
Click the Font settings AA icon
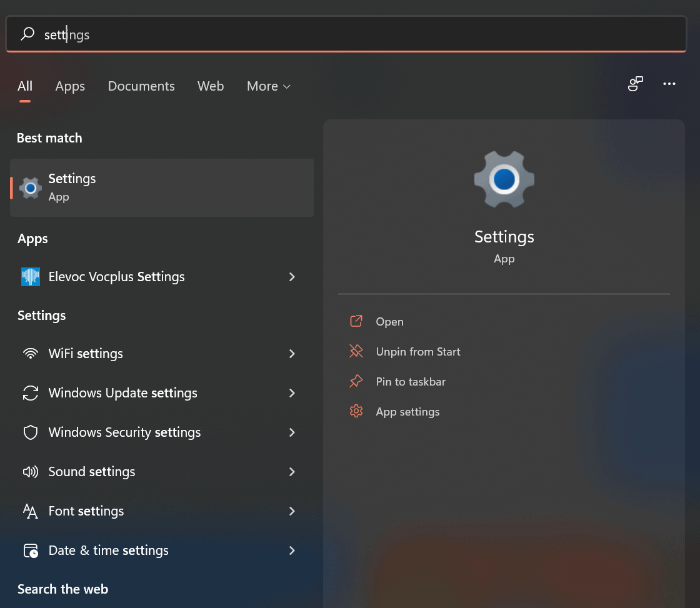(31, 511)
